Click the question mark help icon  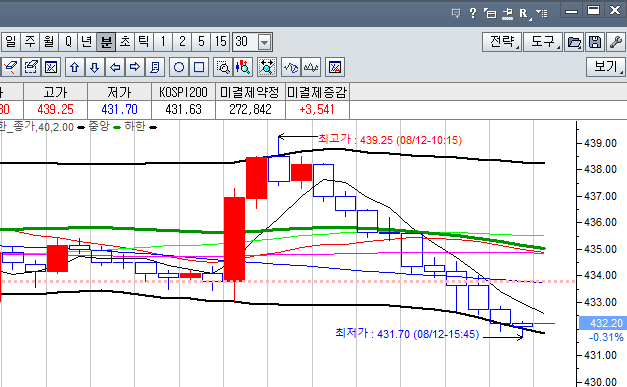(473, 13)
